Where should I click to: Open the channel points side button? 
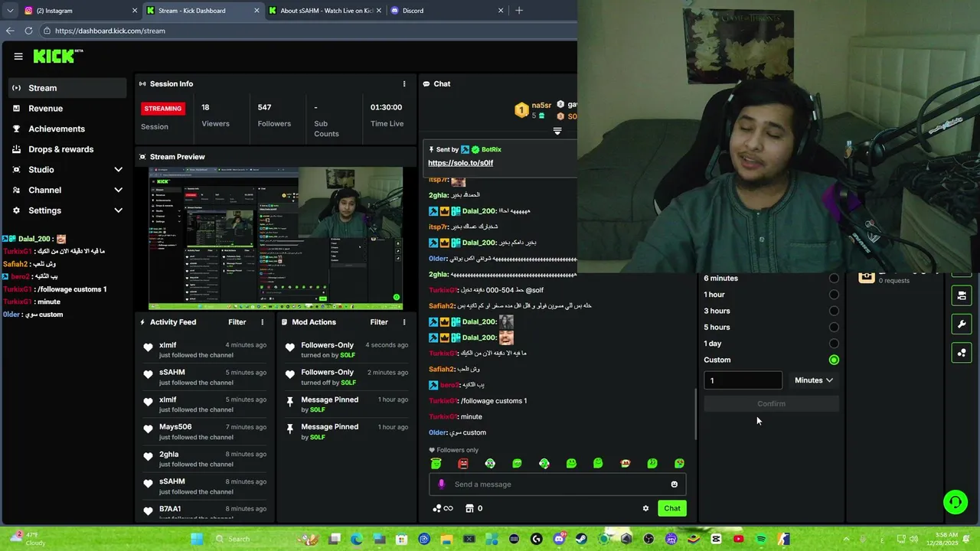point(962,353)
